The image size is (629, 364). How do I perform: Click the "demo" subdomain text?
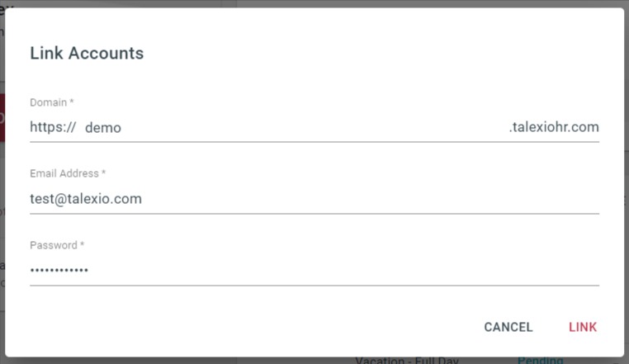click(103, 128)
